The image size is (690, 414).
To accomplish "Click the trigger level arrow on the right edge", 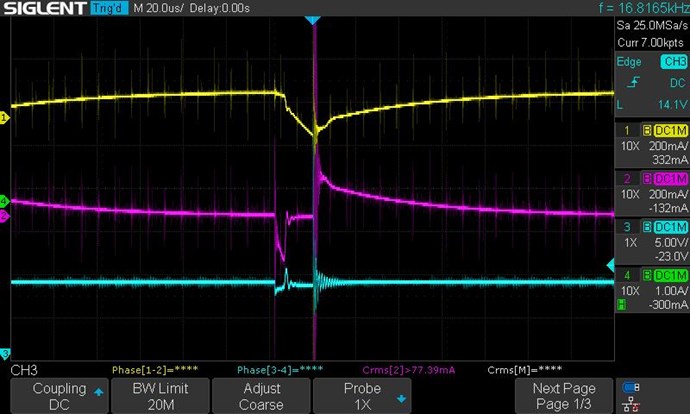I will pyautogui.click(x=610, y=265).
